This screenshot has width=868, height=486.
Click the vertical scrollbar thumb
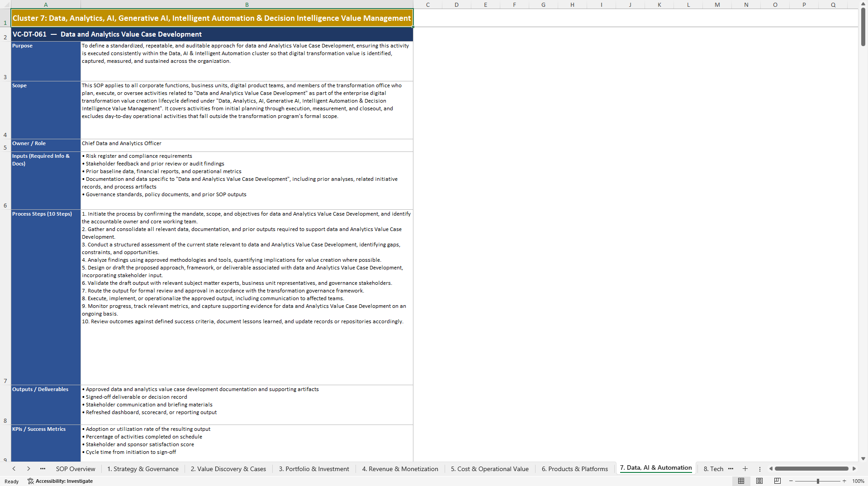point(863,27)
